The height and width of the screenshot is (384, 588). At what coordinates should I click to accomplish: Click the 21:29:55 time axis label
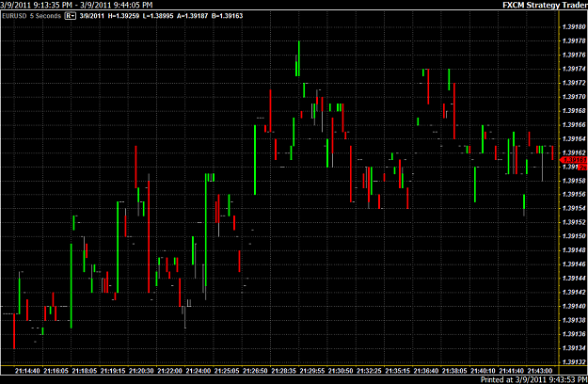[312, 371]
